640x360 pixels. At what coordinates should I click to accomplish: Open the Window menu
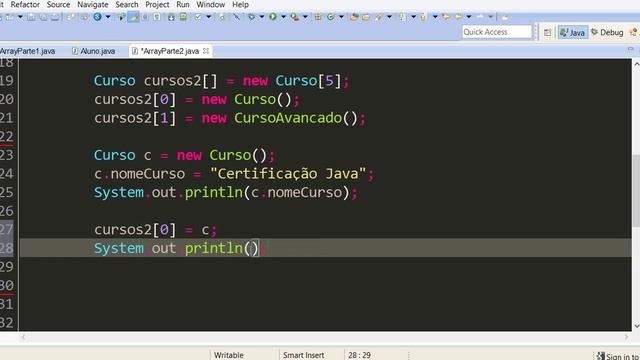point(210,4)
